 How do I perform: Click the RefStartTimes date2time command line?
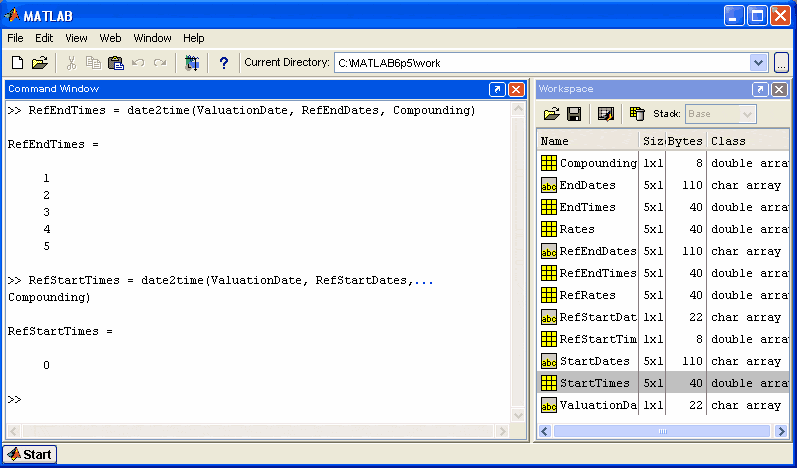point(221,280)
